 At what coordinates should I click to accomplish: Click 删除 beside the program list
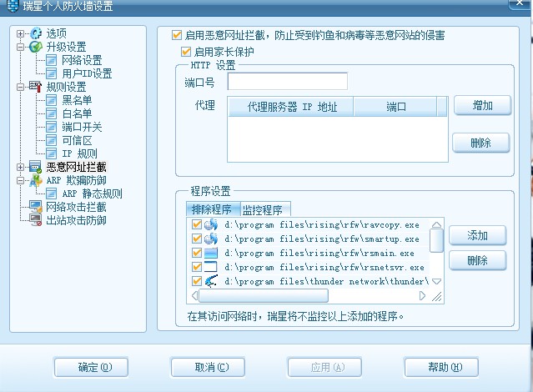pos(478,261)
